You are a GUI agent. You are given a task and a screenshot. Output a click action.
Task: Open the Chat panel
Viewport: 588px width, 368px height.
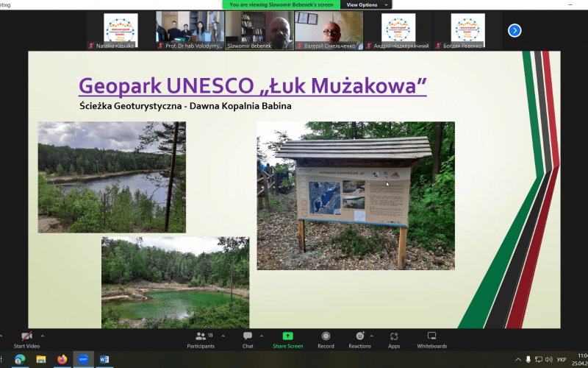click(248, 339)
